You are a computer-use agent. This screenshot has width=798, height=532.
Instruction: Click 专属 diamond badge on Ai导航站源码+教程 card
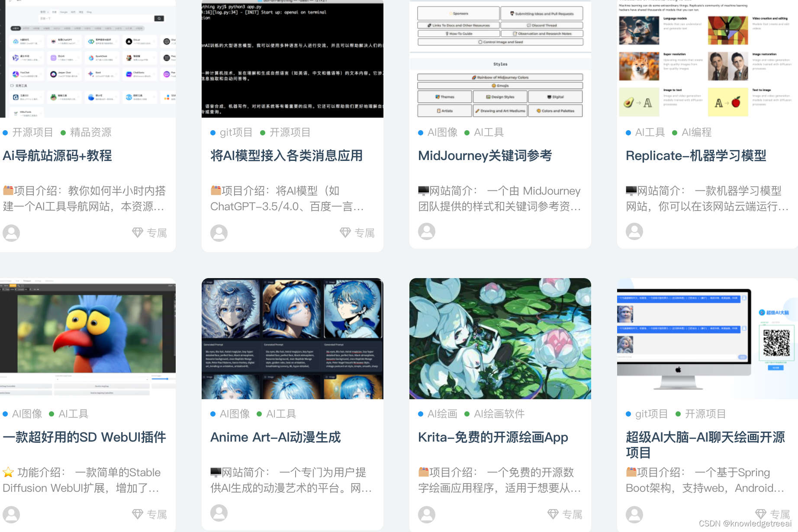pos(149,233)
